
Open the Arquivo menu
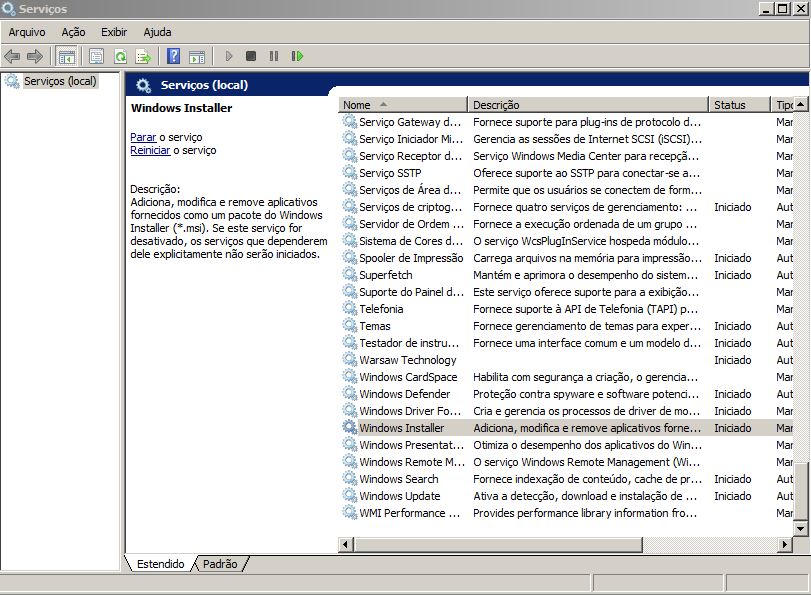pyautogui.click(x=27, y=32)
